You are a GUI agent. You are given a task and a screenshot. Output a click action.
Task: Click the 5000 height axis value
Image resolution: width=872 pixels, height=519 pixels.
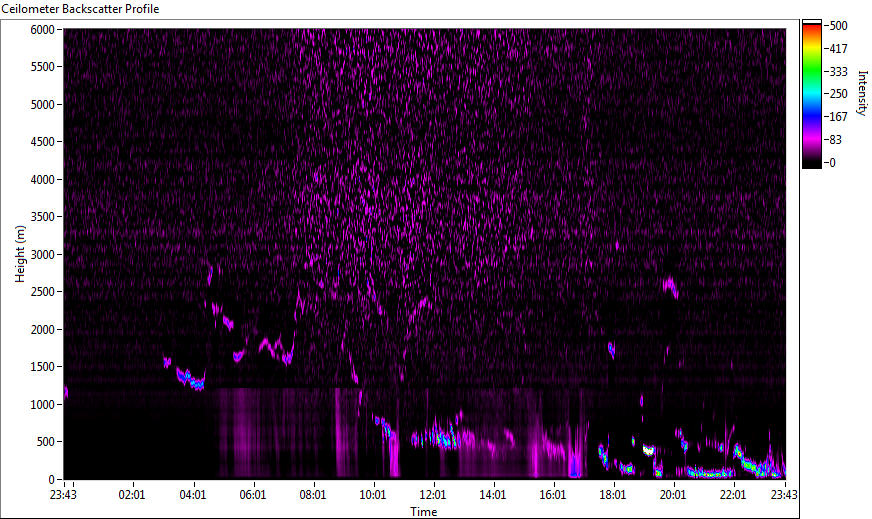click(42, 105)
